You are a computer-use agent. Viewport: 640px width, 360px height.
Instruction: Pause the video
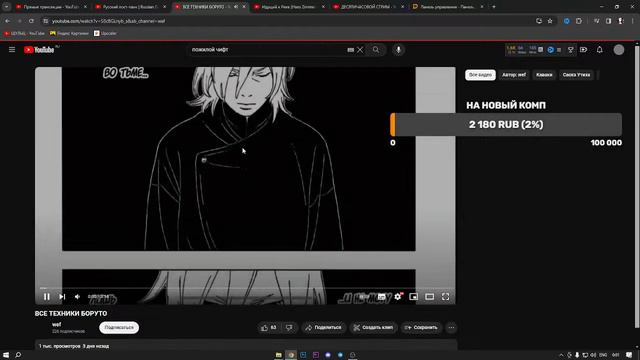47,297
